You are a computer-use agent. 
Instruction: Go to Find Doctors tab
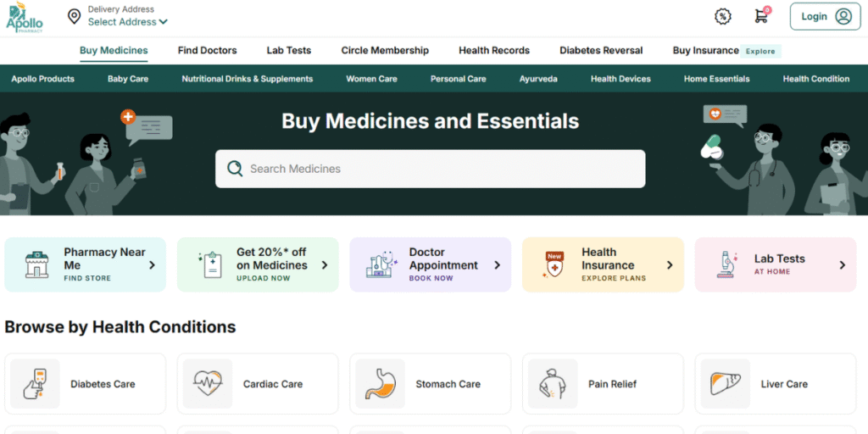coord(207,50)
